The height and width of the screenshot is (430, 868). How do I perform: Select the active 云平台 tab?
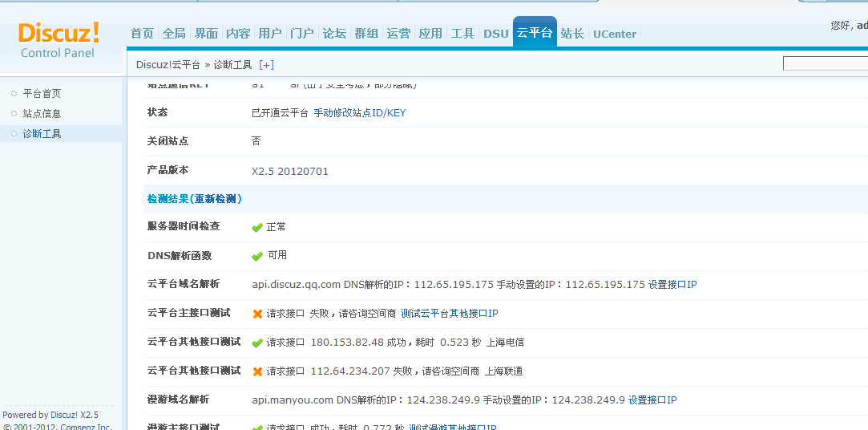coord(535,32)
